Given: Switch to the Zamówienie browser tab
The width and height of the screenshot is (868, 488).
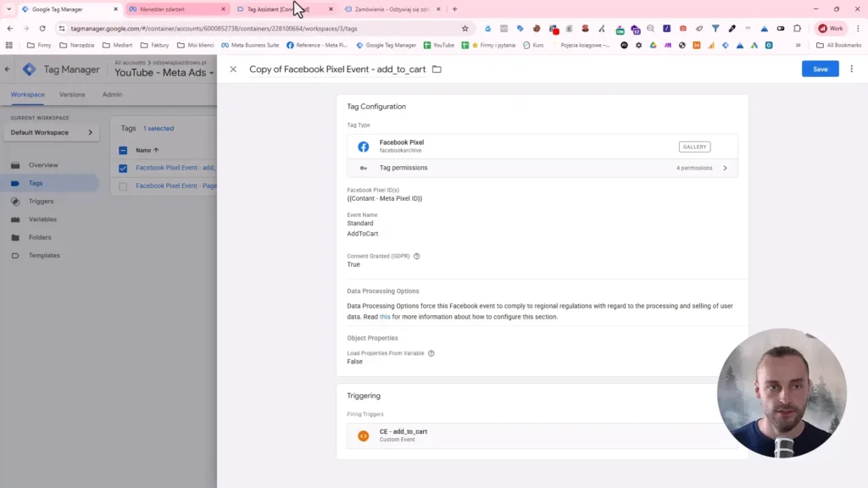Looking at the screenshot, I should pos(392,9).
